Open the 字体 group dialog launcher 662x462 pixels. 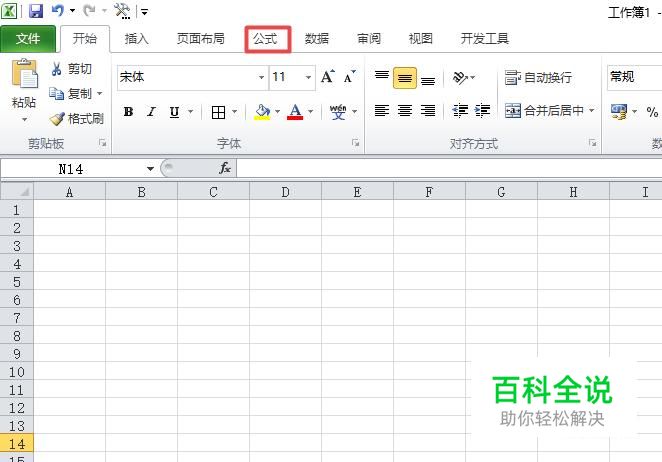pyautogui.click(x=355, y=144)
